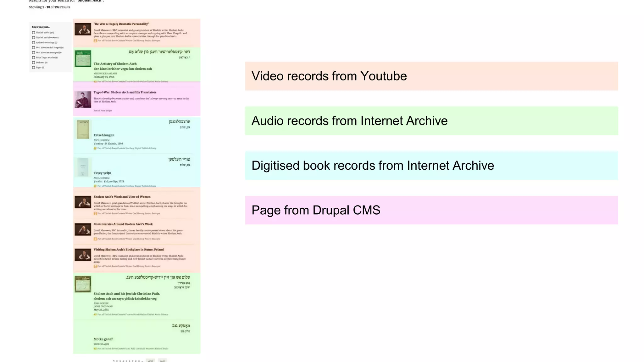Viewport: 644px width, 362px height.
Task: Open thumbnail for Visiting Birthplace in Kutno
Action: [83, 255]
